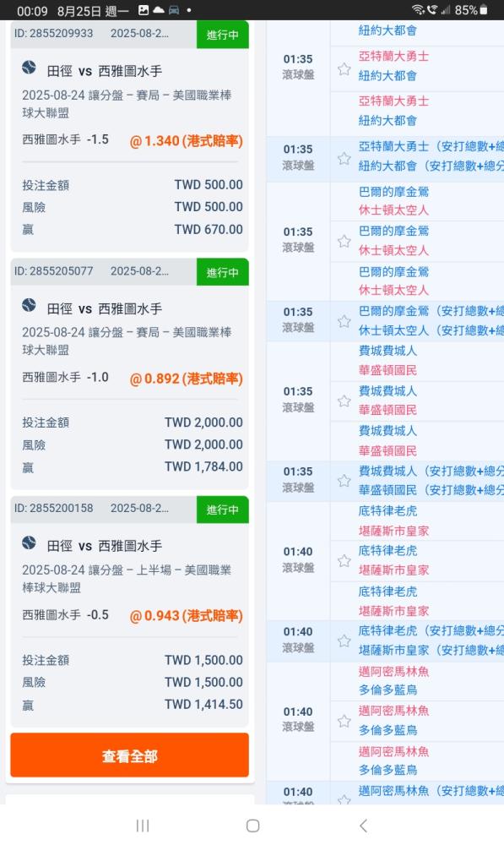
Task: Star the 亞特蘭大勇士 安打總數 row
Action: [344, 159]
